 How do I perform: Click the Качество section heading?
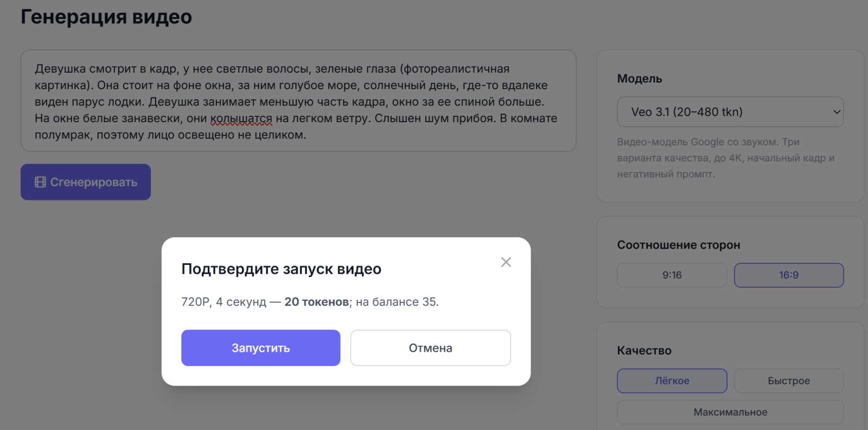click(x=644, y=351)
